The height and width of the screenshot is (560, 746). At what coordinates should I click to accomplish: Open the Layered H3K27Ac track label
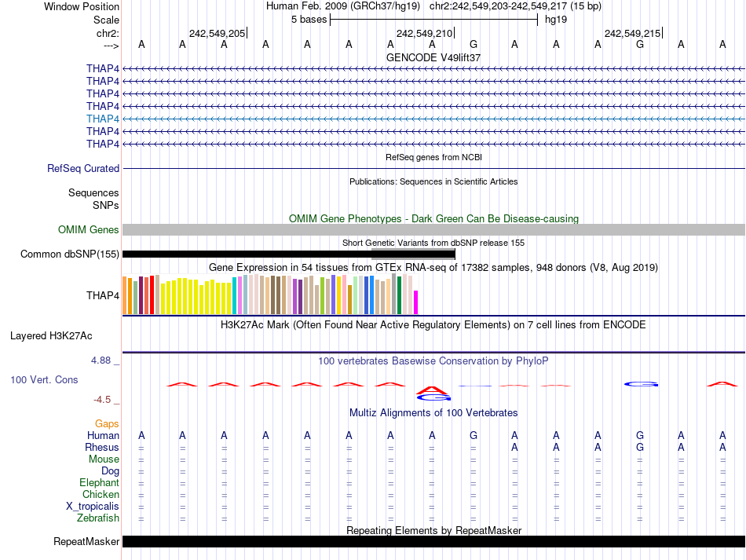point(51,335)
